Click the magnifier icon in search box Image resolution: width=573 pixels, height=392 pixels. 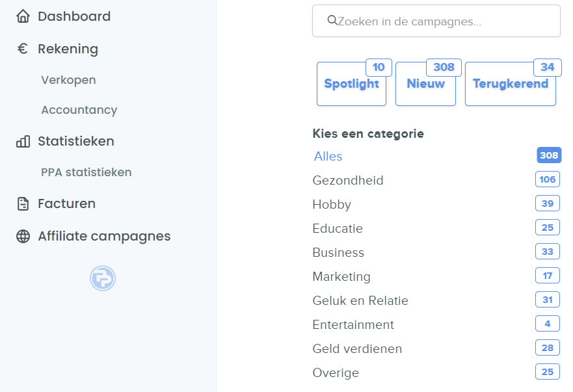[x=332, y=21]
